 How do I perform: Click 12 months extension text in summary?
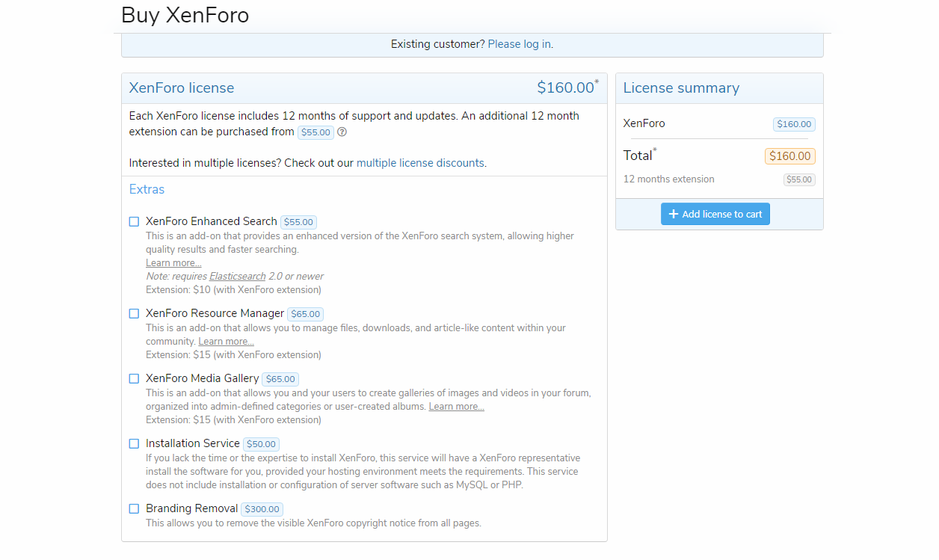(x=668, y=179)
